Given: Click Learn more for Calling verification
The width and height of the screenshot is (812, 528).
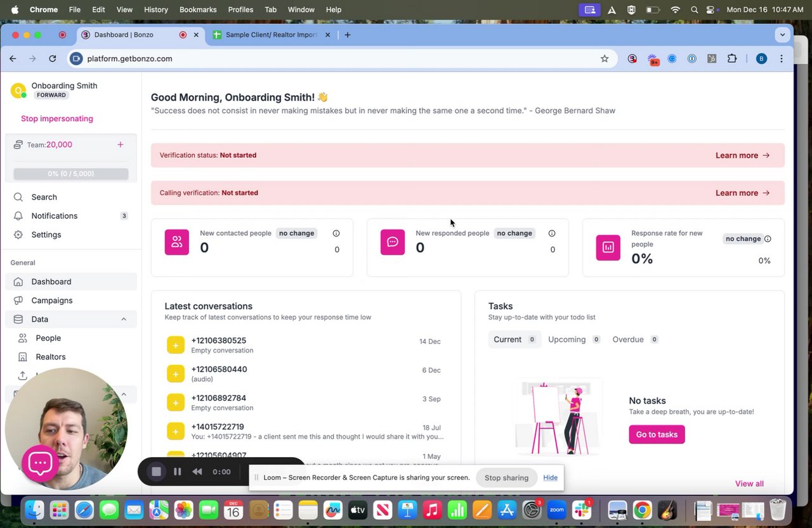Looking at the screenshot, I should (x=742, y=193).
